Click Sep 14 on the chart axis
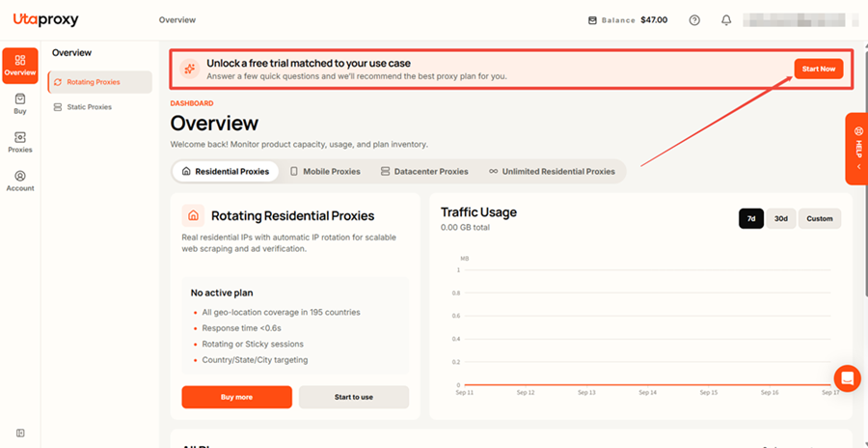 (648, 393)
